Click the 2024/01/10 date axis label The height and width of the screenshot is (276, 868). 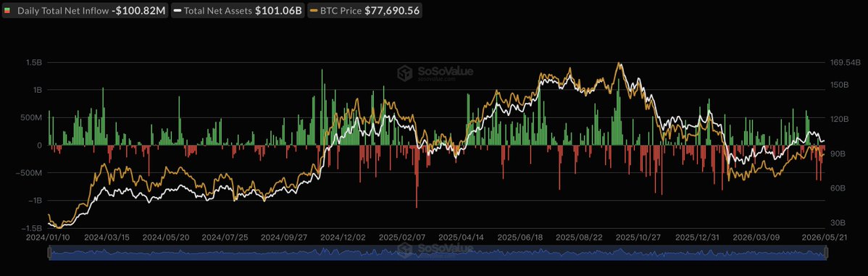click(x=48, y=237)
